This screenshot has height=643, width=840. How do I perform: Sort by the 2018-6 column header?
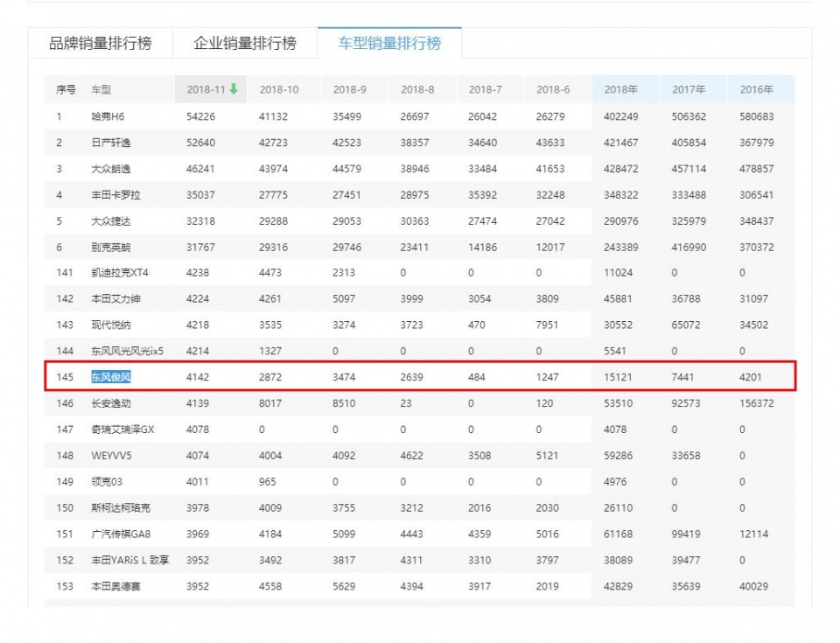[553, 89]
